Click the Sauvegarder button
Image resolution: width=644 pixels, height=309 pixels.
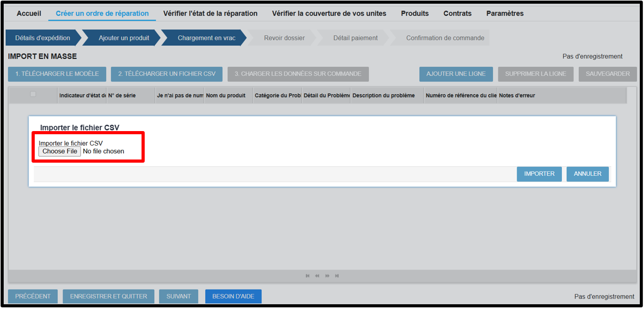coord(608,74)
